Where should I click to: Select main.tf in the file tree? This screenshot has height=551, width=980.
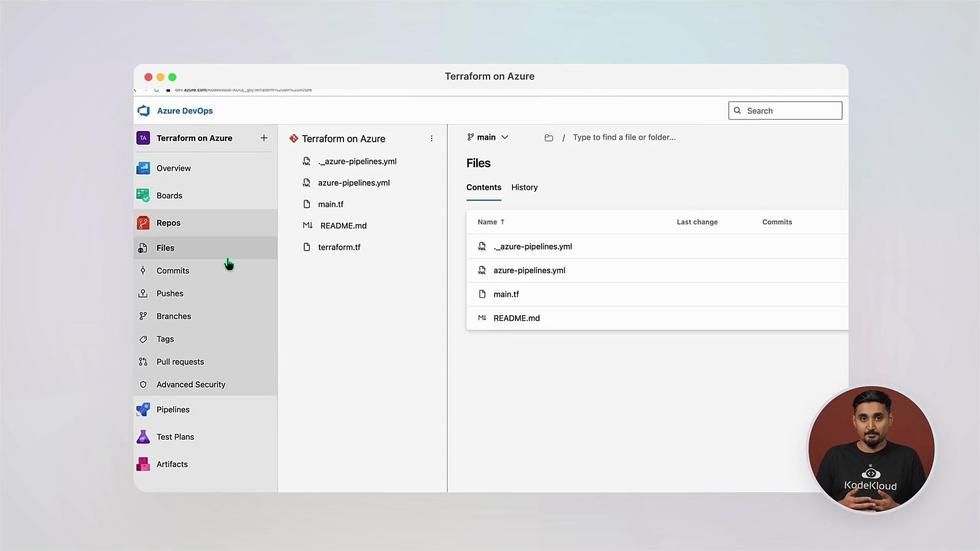tap(331, 205)
